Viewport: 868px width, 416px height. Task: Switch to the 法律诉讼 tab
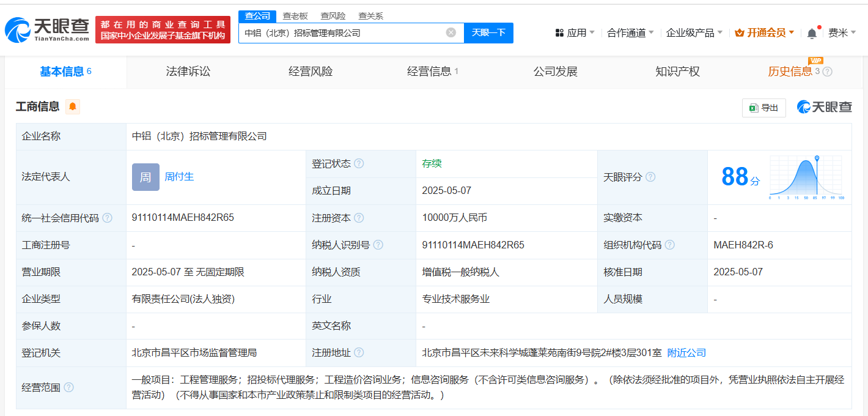tap(188, 72)
